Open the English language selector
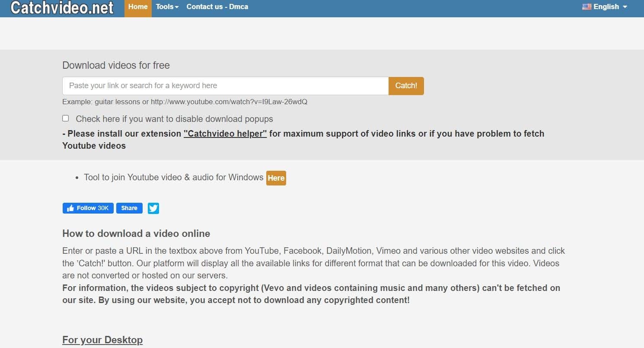 coord(605,7)
